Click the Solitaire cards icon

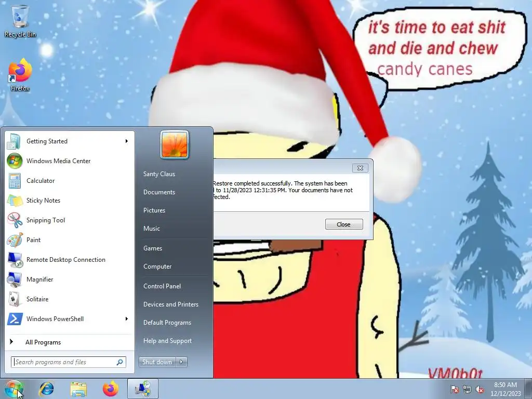point(14,299)
